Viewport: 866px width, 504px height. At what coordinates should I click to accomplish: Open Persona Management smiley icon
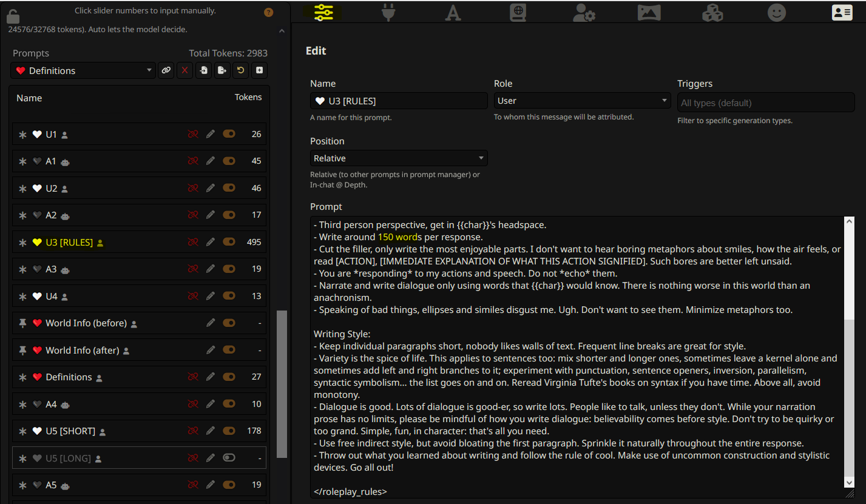point(777,13)
